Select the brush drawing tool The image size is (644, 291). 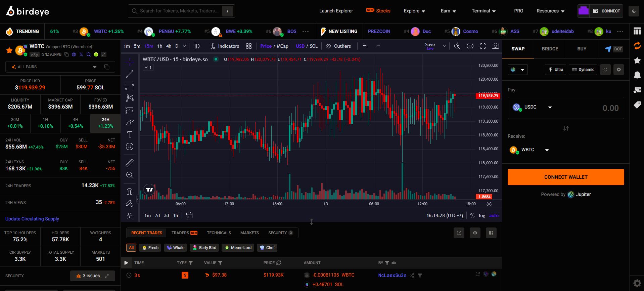tap(130, 122)
